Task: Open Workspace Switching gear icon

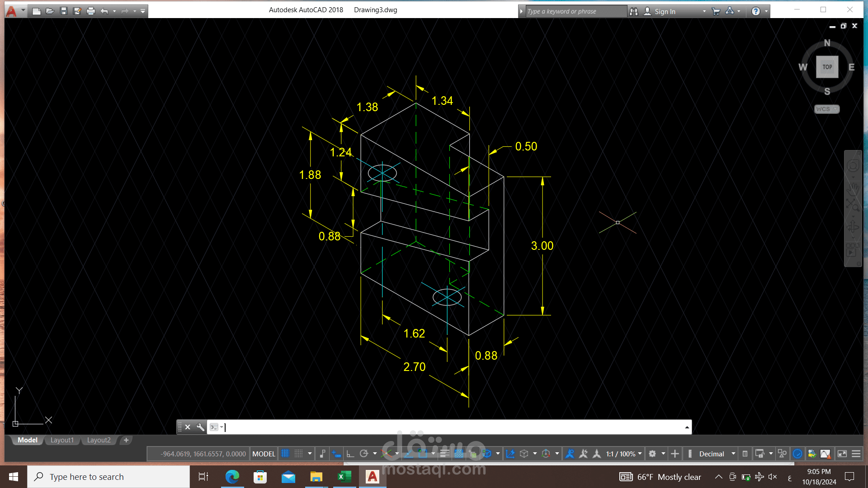Action: (x=652, y=454)
